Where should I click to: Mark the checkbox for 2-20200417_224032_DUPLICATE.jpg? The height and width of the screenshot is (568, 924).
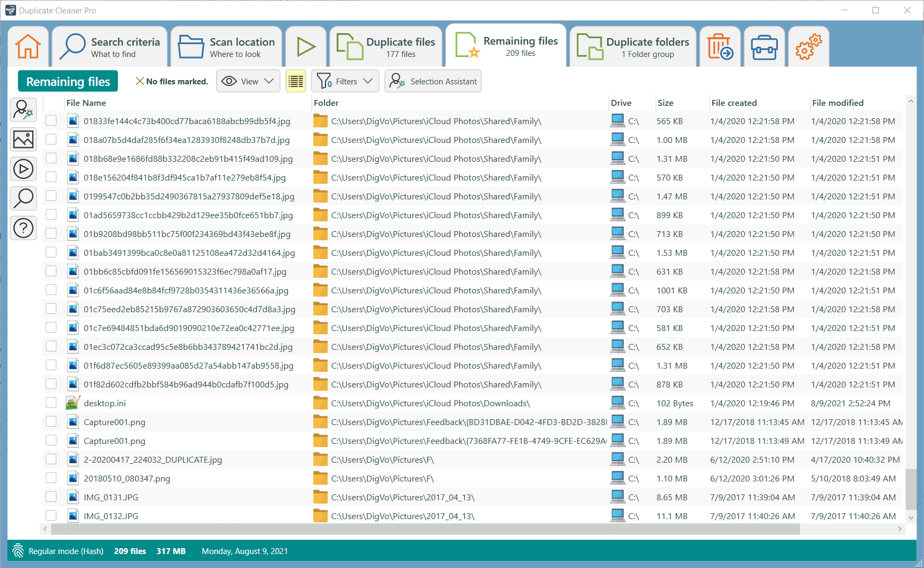tap(51, 459)
